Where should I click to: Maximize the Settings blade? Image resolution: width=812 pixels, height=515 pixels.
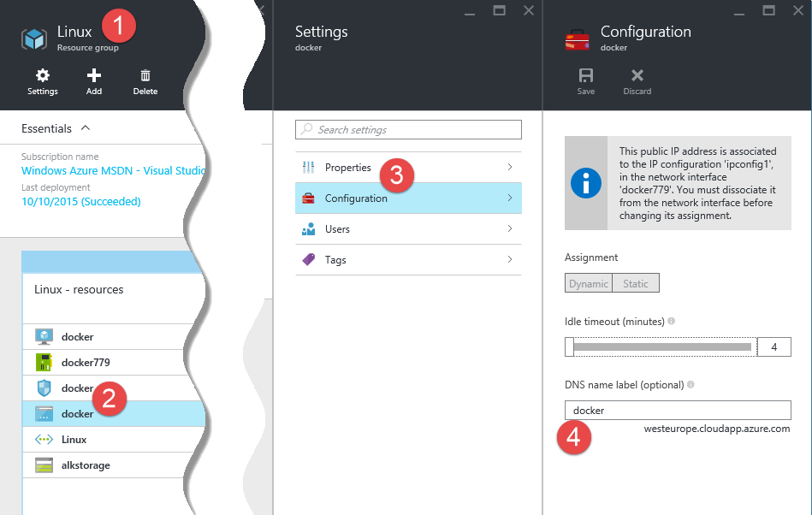499,9
